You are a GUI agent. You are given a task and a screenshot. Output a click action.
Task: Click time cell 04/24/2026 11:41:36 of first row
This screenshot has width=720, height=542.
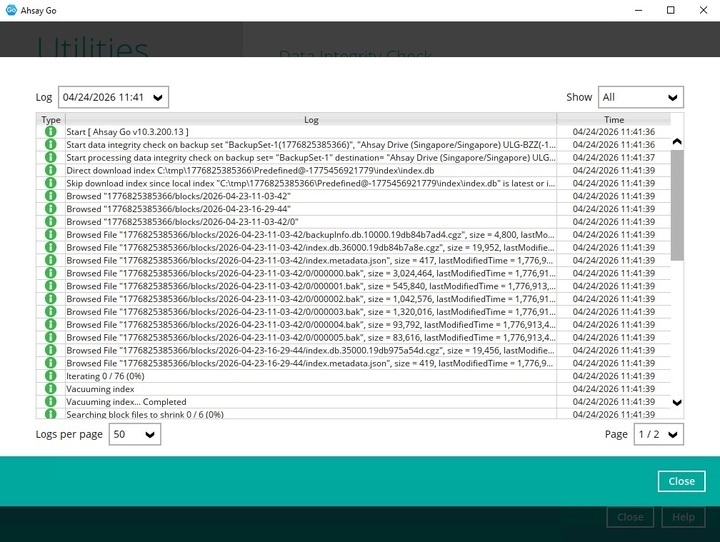click(613, 132)
